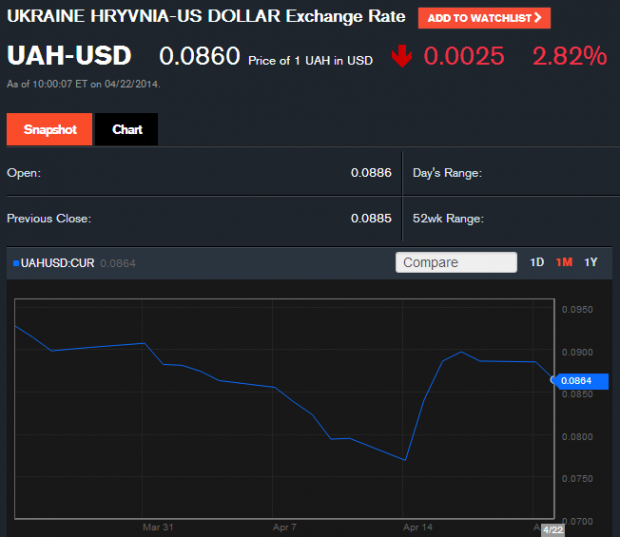Click the blue UAHUSD:CUR legend square
Image resolution: width=620 pixels, height=537 pixels.
(x=15, y=263)
